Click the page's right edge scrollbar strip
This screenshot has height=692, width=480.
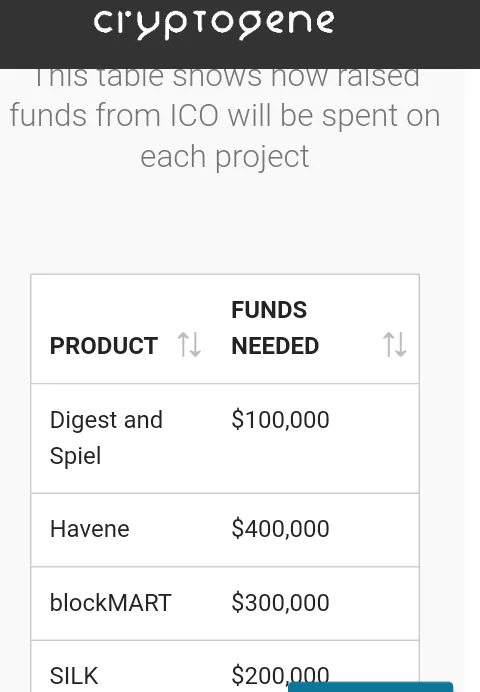[x=472, y=380]
